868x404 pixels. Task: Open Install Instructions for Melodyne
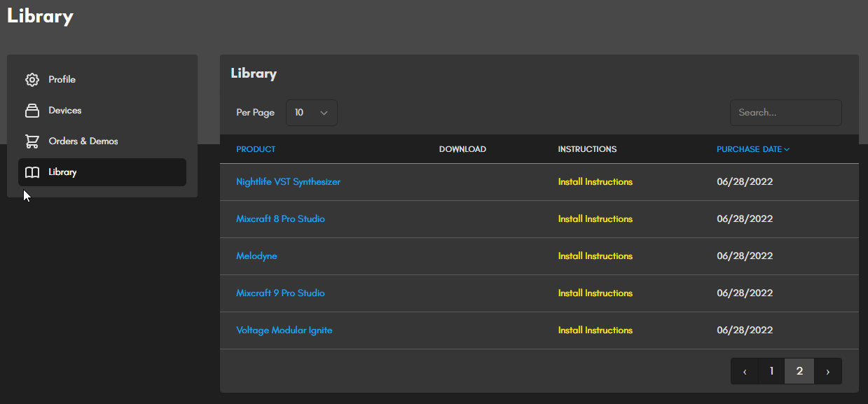click(x=595, y=256)
